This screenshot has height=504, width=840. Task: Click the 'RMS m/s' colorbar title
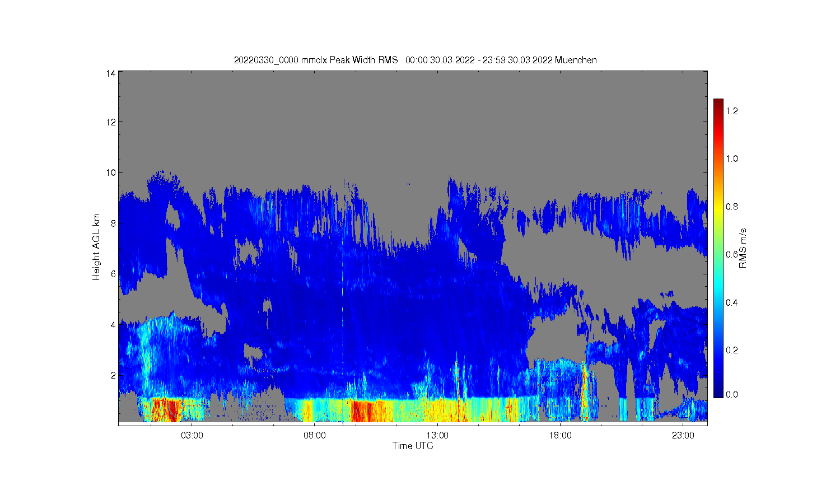tap(743, 248)
